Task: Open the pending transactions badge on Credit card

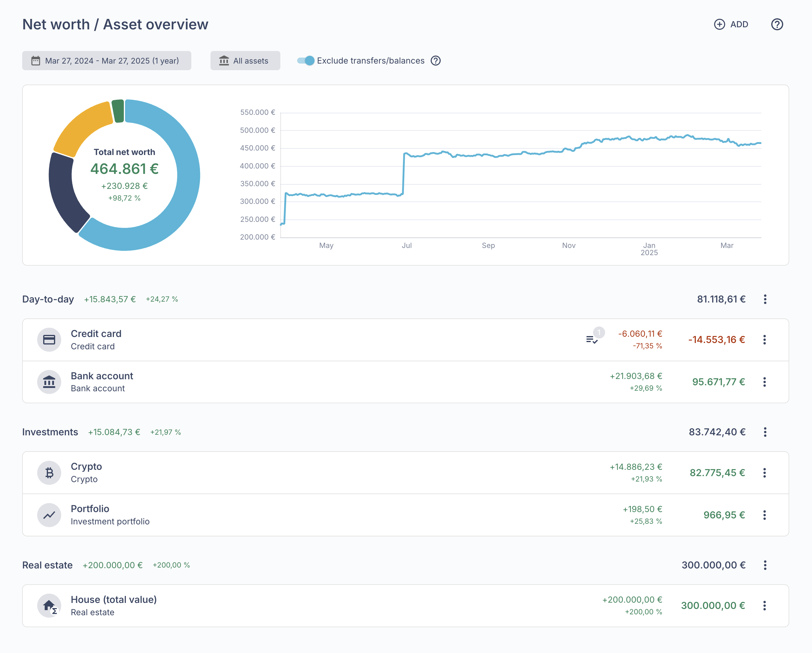Action: (593, 338)
